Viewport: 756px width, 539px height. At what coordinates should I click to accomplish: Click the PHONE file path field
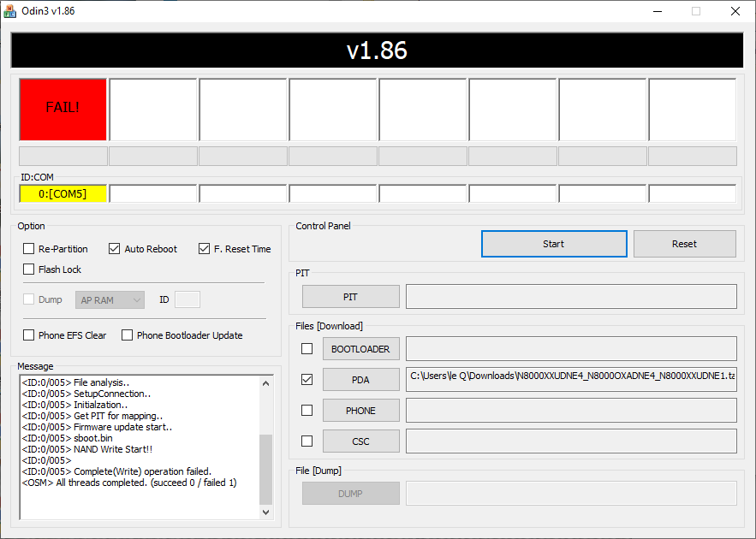(x=571, y=410)
